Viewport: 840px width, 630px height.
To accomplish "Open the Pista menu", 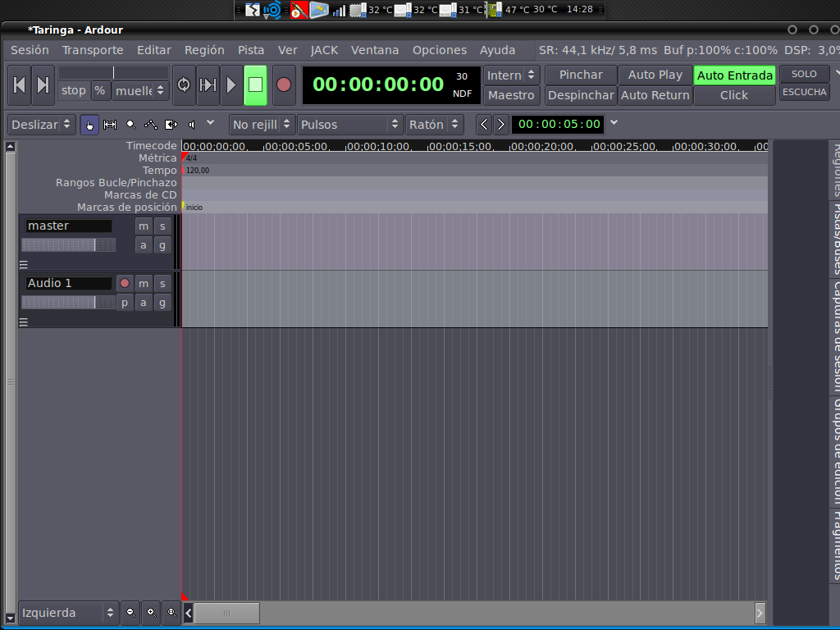I will click(x=251, y=50).
